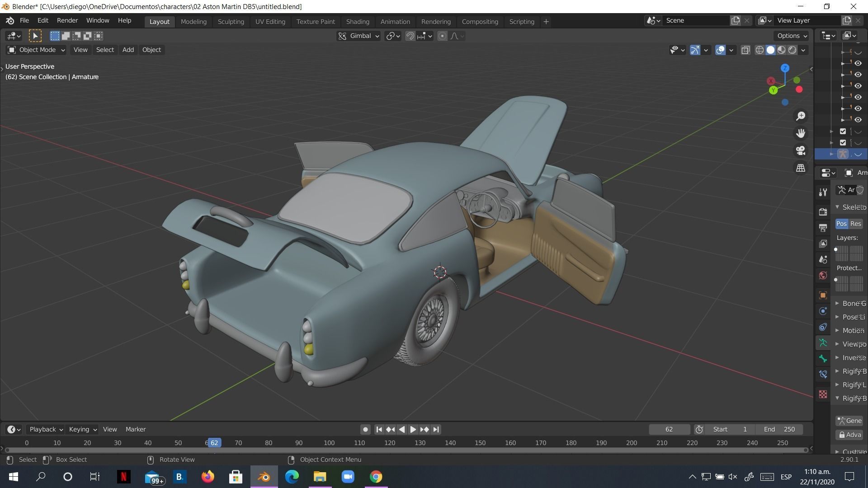
Task: Add a new workspace with plus button
Action: [546, 22]
